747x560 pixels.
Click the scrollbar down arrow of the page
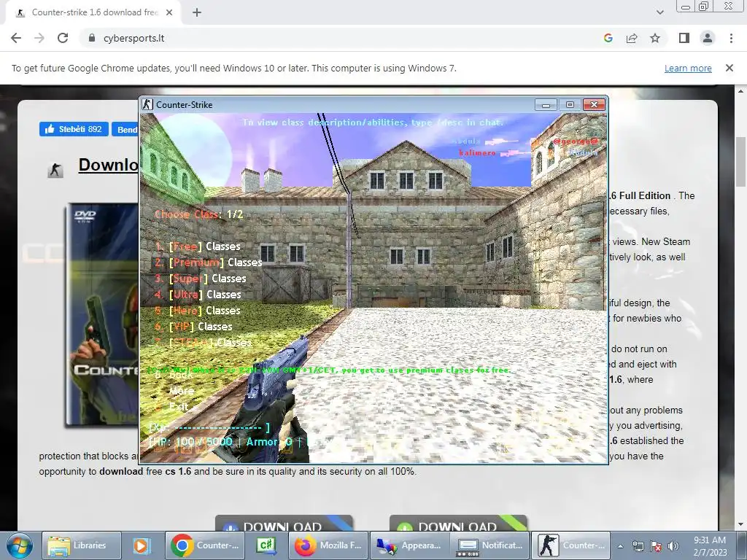pyautogui.click(x=740, y=525)
